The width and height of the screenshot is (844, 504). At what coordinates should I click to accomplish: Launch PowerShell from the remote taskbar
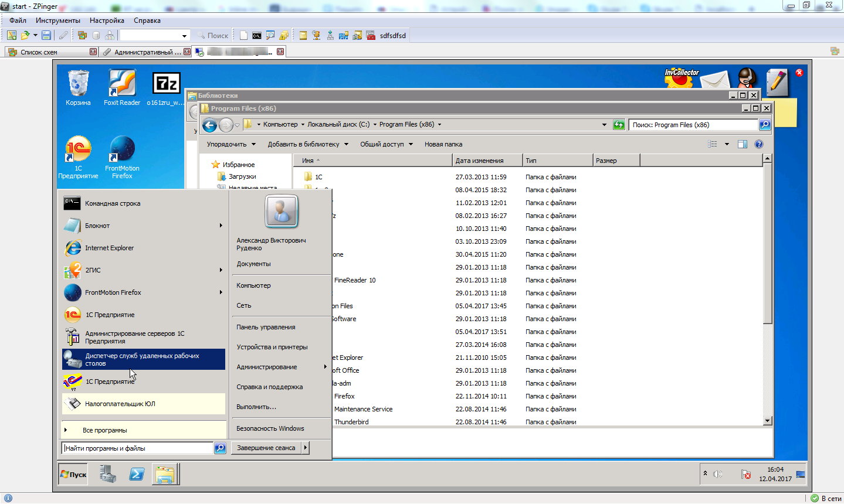point(137,474)
